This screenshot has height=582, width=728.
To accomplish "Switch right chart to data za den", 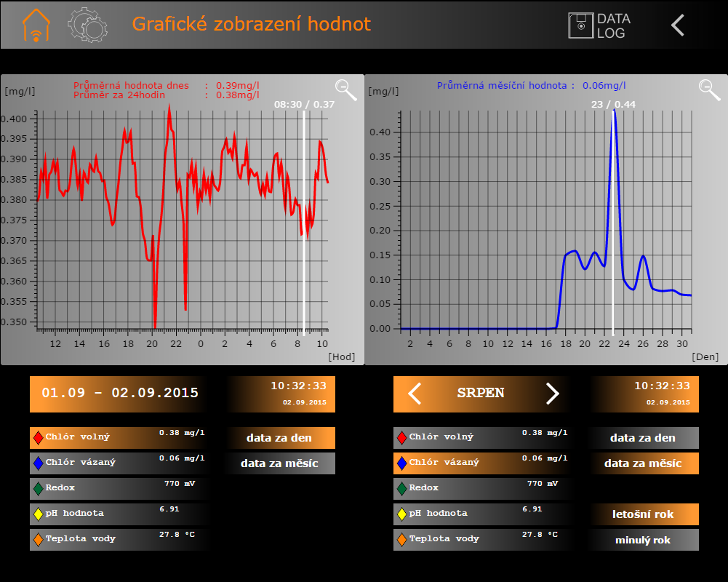I will coord(643,438).
